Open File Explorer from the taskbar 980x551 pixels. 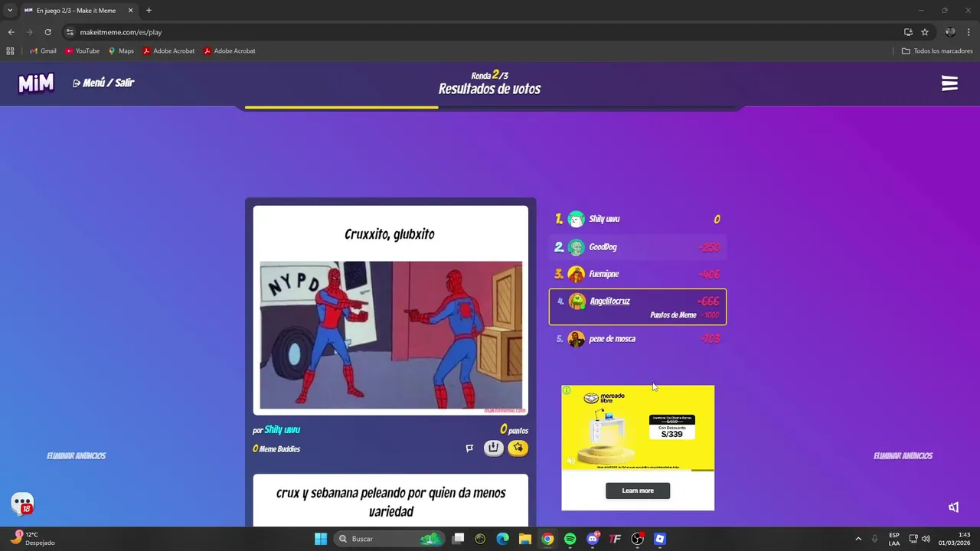click(x=524, y=539)
